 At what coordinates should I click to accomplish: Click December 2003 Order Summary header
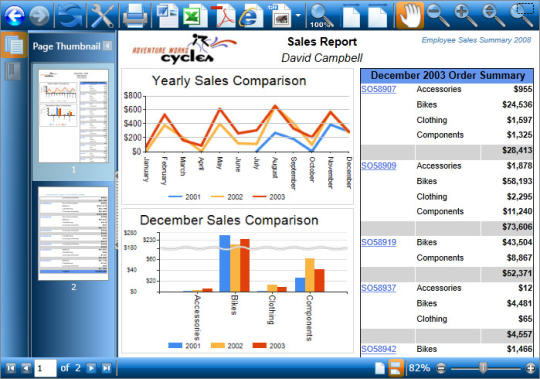(448, 75)
